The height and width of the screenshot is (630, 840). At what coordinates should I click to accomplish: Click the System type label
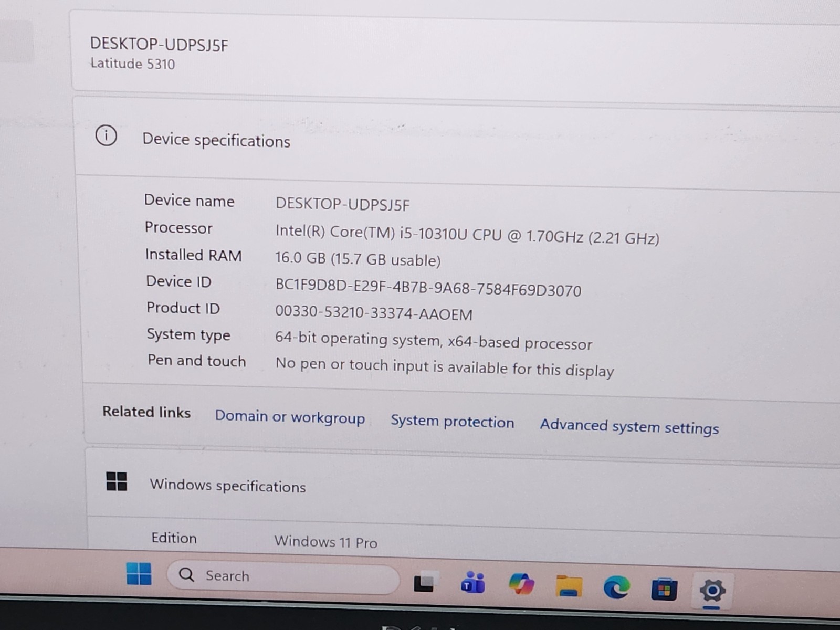(x=188, y=334)
